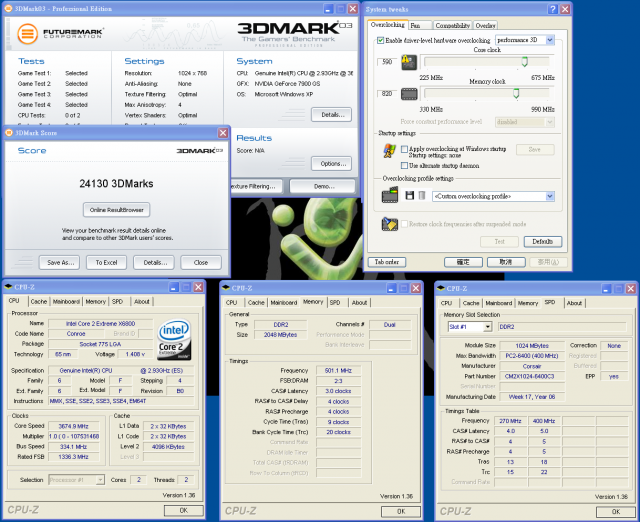640x522 pixels.
Task: Close the 3DMark Score dialog with X
Action: click(x=223, y=133)
